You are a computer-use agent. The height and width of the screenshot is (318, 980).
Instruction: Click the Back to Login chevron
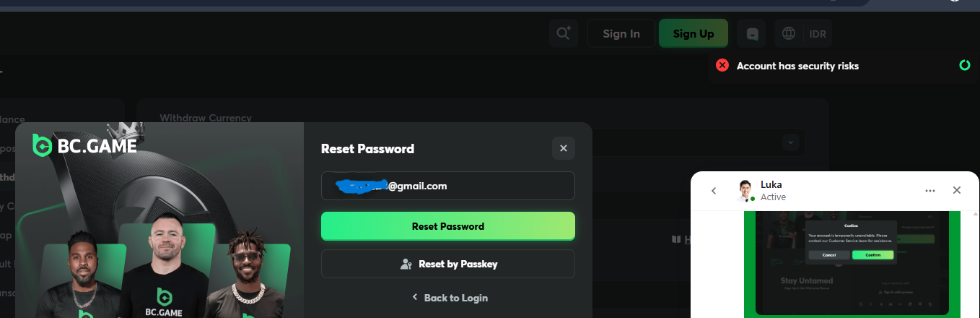(415, 297)
